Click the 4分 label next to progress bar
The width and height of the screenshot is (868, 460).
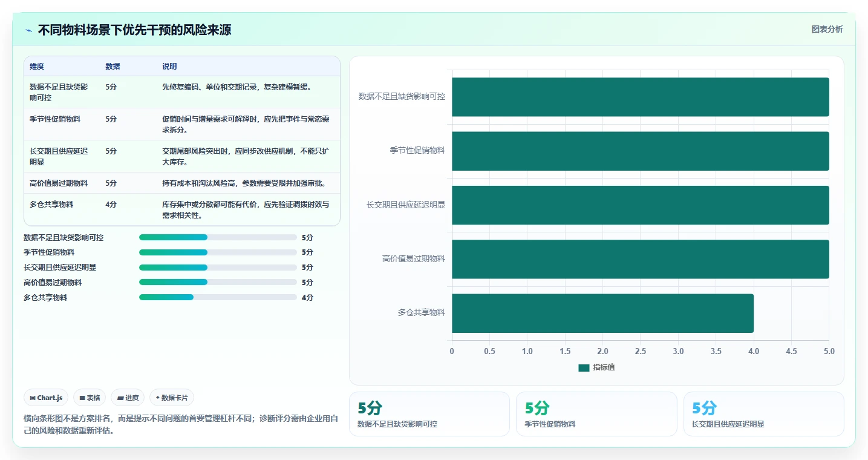point(307,297)
